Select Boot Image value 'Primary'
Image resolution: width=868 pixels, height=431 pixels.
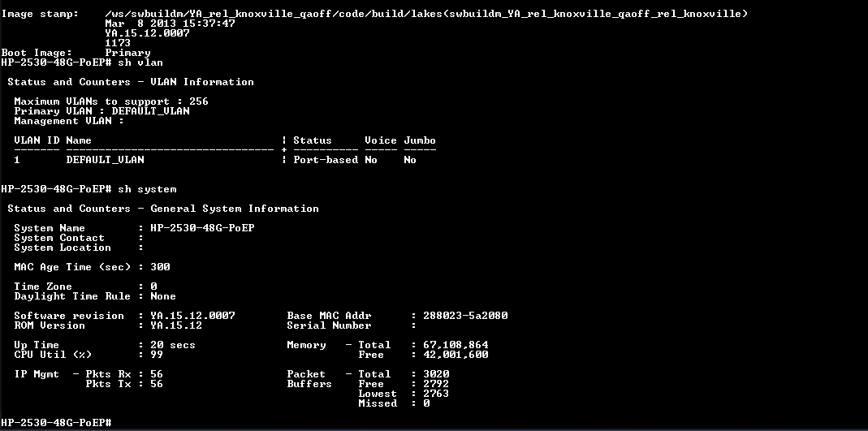tap(127, 53)
